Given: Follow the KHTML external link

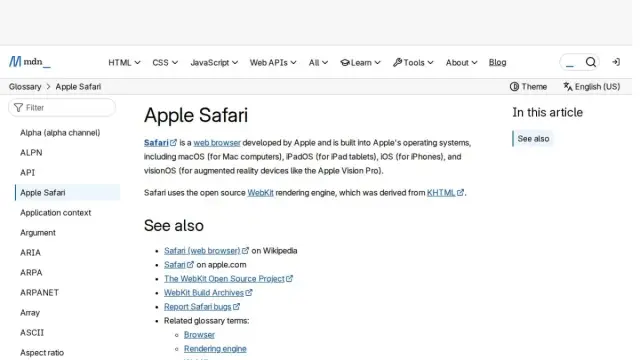Looking at the screenshot, I should point(445,193).
